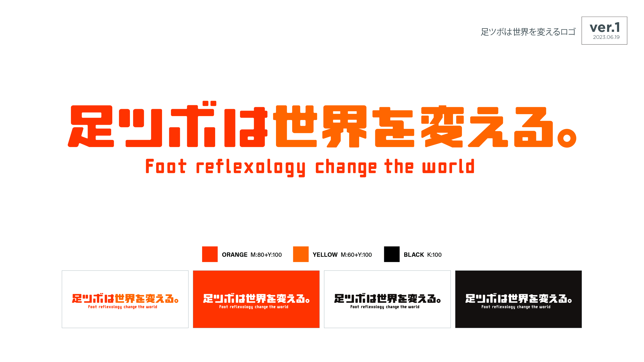Click the 'M:80+Y:100' value

(266, 255)
